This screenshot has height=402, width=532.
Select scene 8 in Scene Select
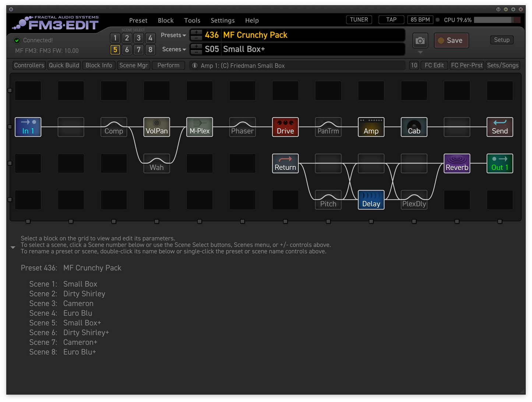pyautogui.click(x=150, y=50)
